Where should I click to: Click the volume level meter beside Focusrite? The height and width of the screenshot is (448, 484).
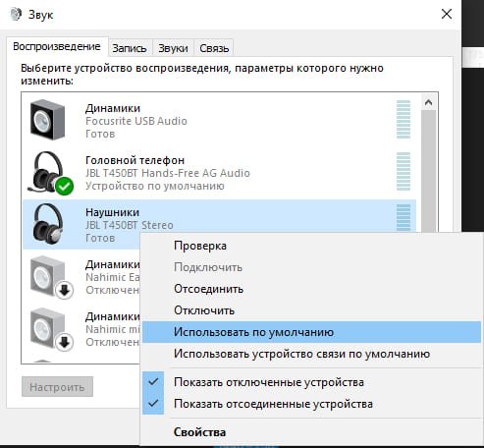click(403, 120)
